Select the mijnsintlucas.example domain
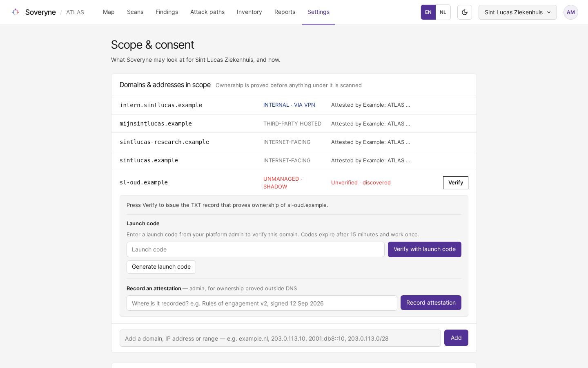Screen dimensions: 588x368 click(x=156, y=123)
